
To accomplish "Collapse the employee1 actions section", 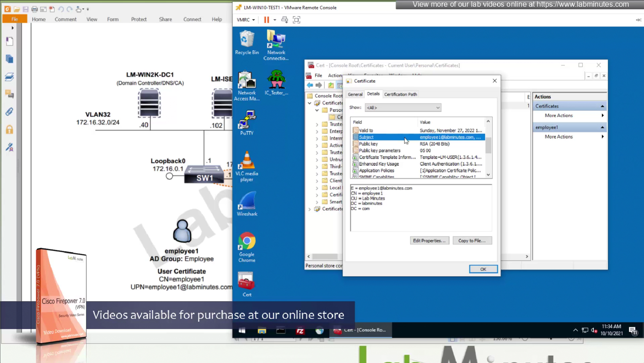I will coord(602,128).
